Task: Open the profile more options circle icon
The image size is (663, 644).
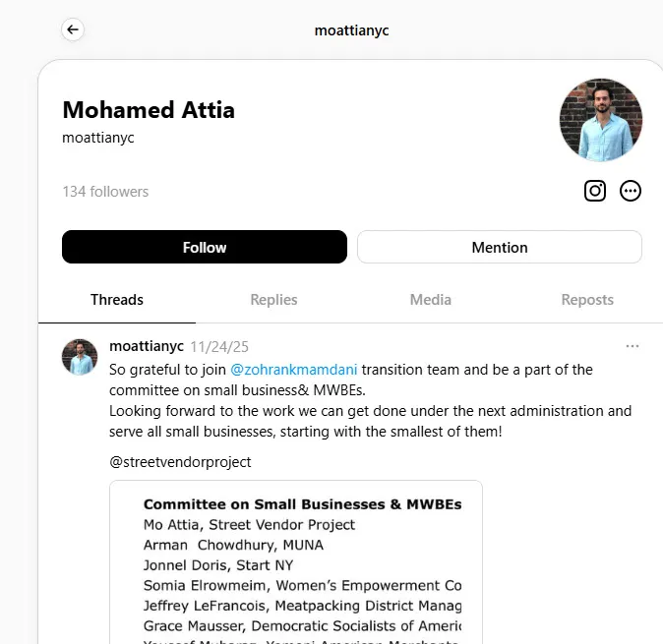Action: click(630, 191)
